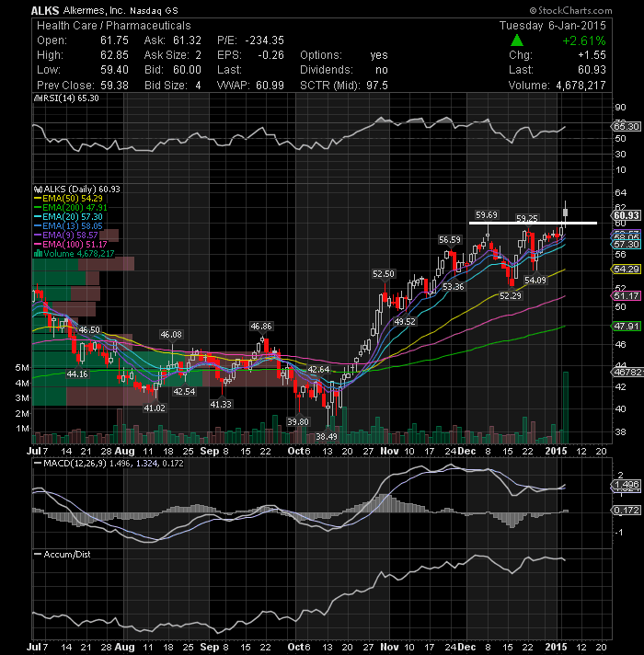Click the 54.09 price low label
The image size is (644, 655).
point(535,280)
